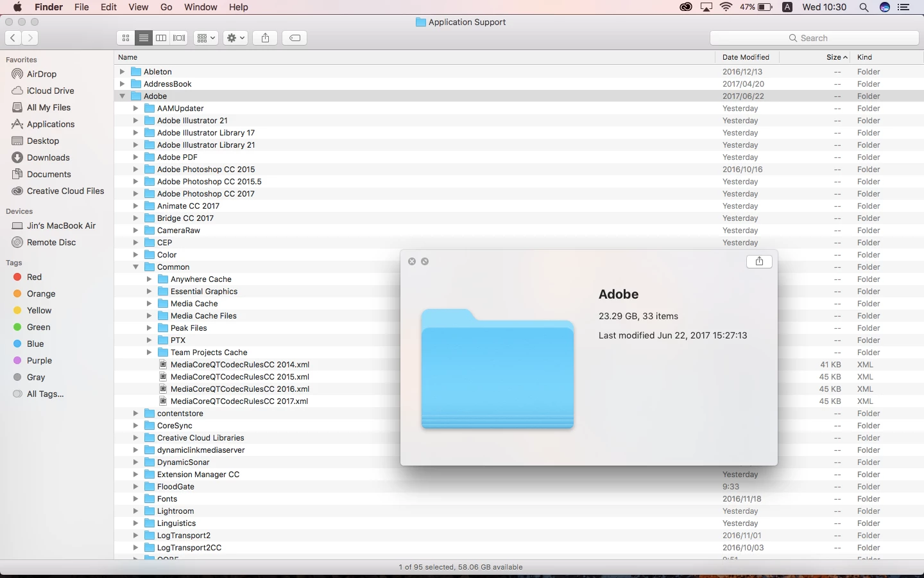Open the File menu
The height and width of the screenshot is (578, 924).
(x=81, y=7)
